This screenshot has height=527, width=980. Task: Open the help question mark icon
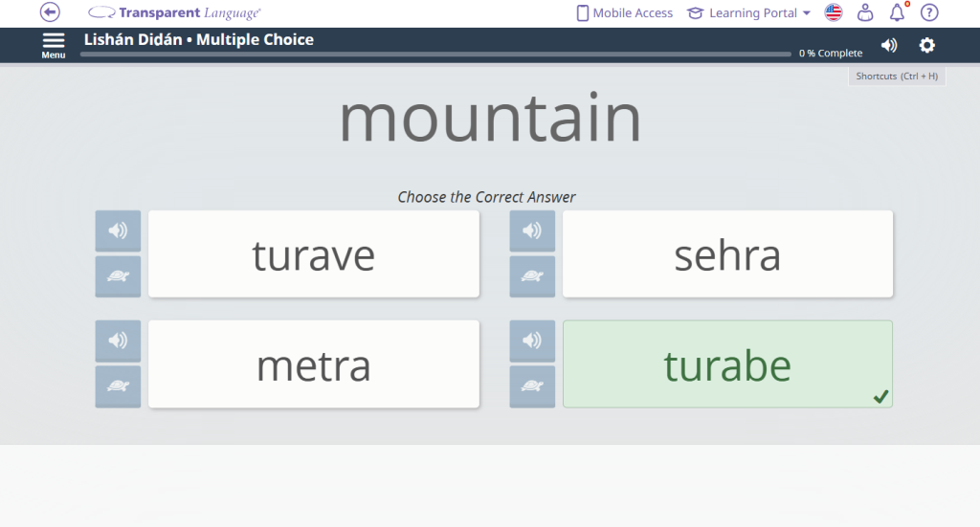click(x=929, y=12)
